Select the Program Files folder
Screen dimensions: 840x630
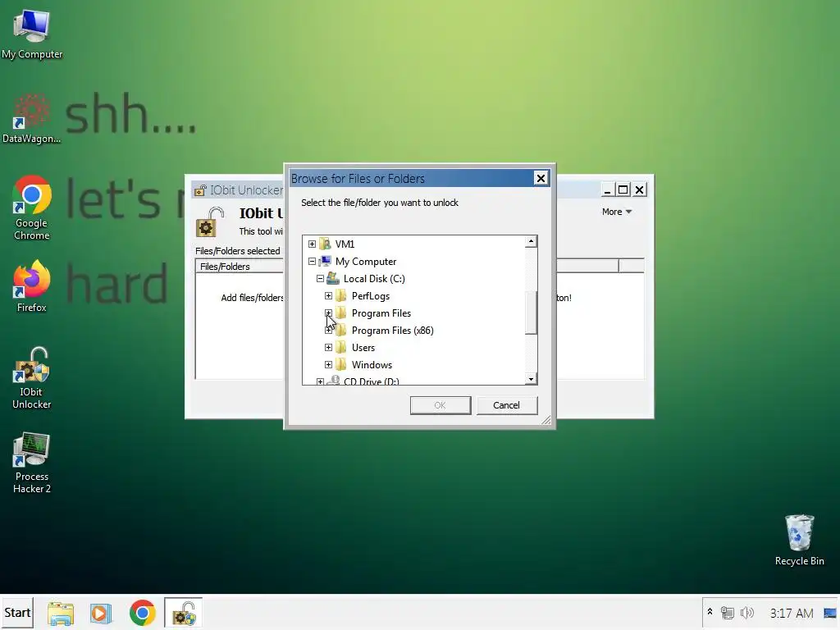tap(381, 313)
